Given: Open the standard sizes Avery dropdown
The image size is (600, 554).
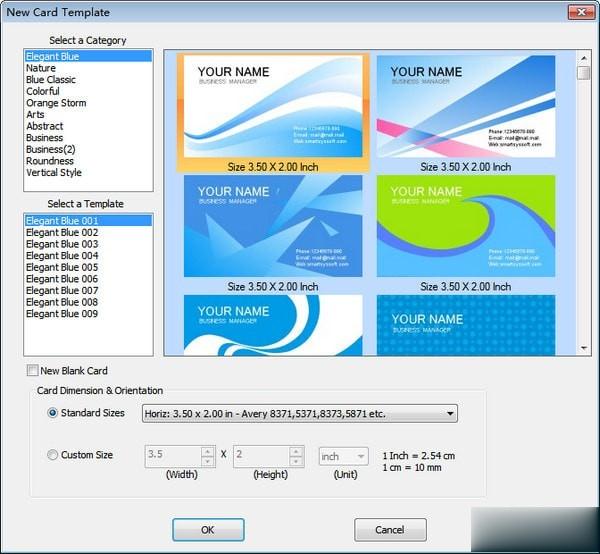Looking at the screenshot, I should coord(300,414).
